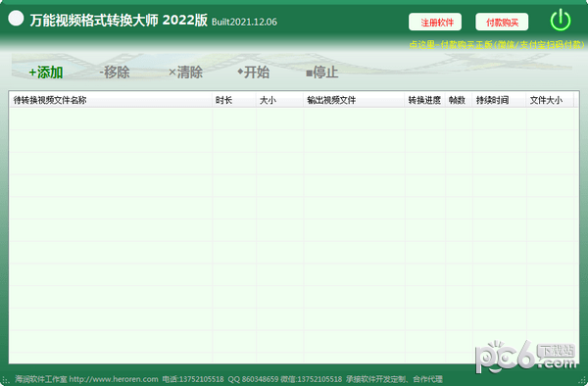Image resolution: width=588 pixels, height=386 pixels.
Task: Click the 文件大小 column header
Action: 550,100
